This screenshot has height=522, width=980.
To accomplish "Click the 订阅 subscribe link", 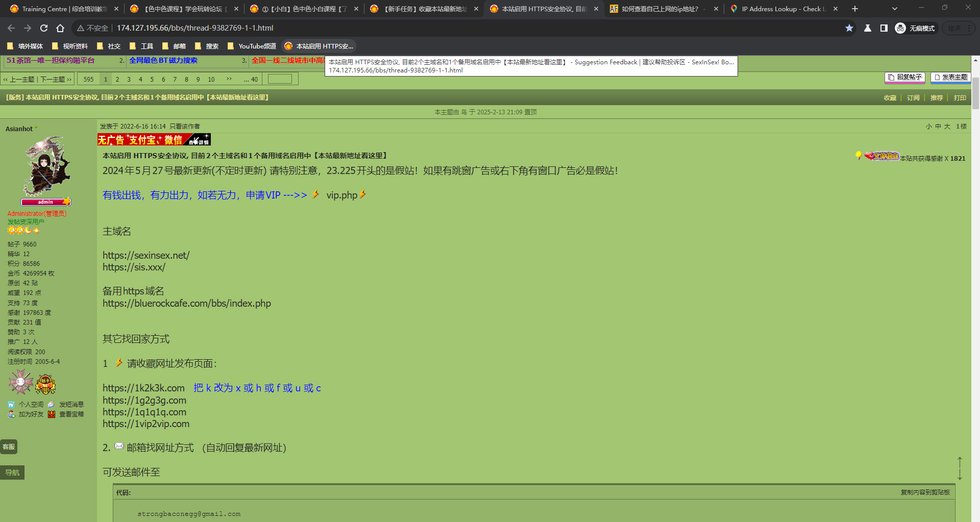I will point(913,97).
